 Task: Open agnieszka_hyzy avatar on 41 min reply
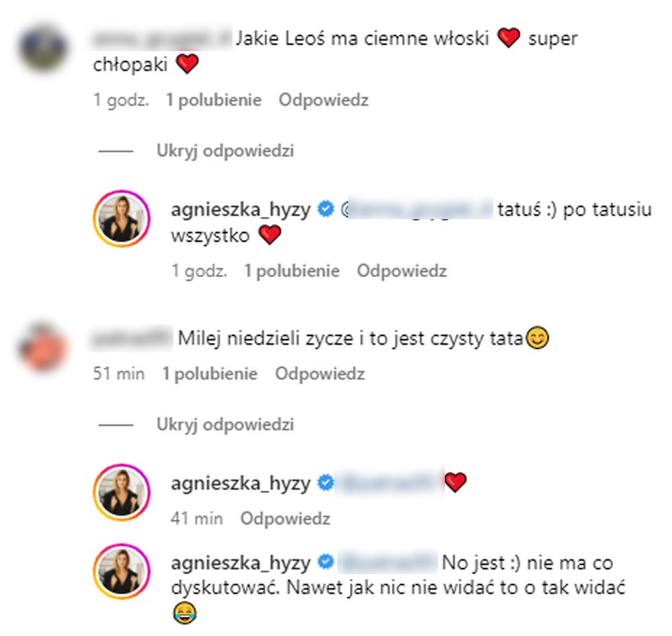[x=122, y=492]
